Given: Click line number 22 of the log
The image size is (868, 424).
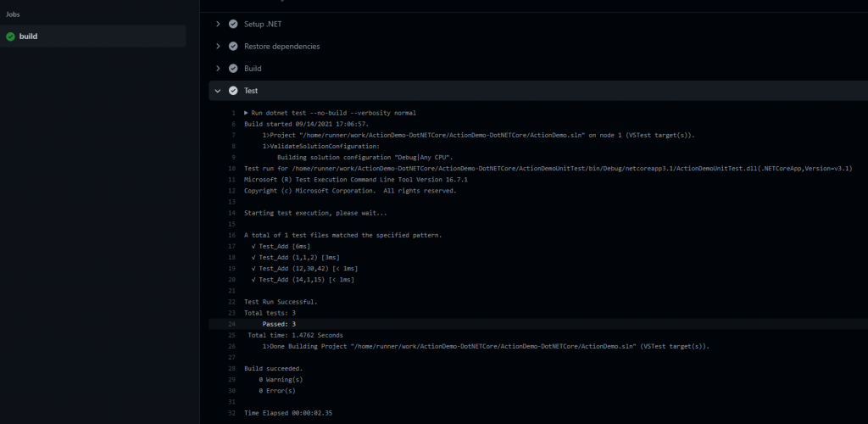Looking at the screenshot, I should [x=231, y=302].
